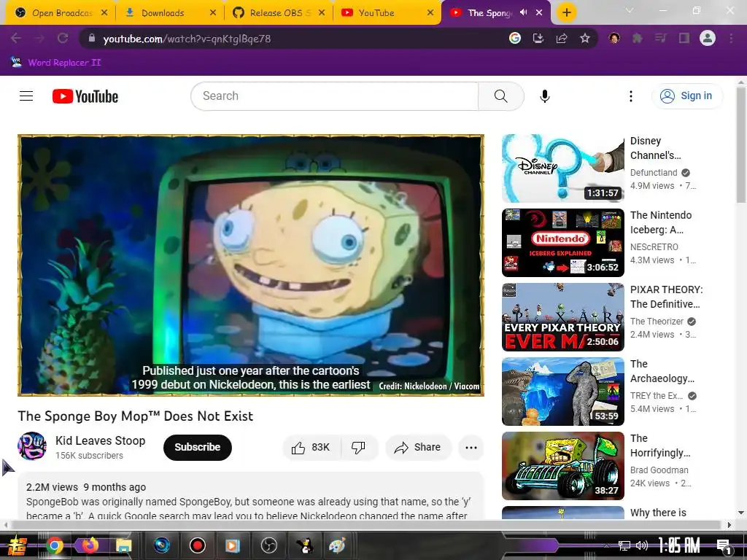Visit the Defunctland channel link
Screen dimensions: 747x560
tap(653, 172)
